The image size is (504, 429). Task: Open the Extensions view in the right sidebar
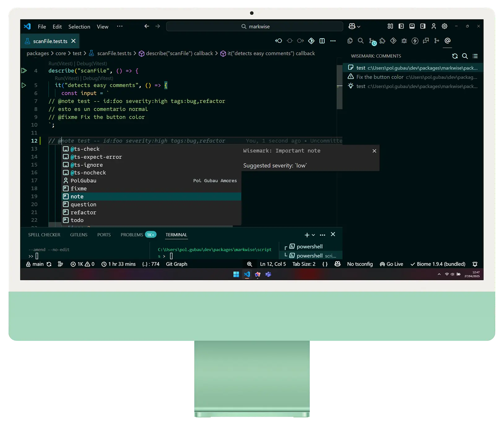(x=382, y=41)
